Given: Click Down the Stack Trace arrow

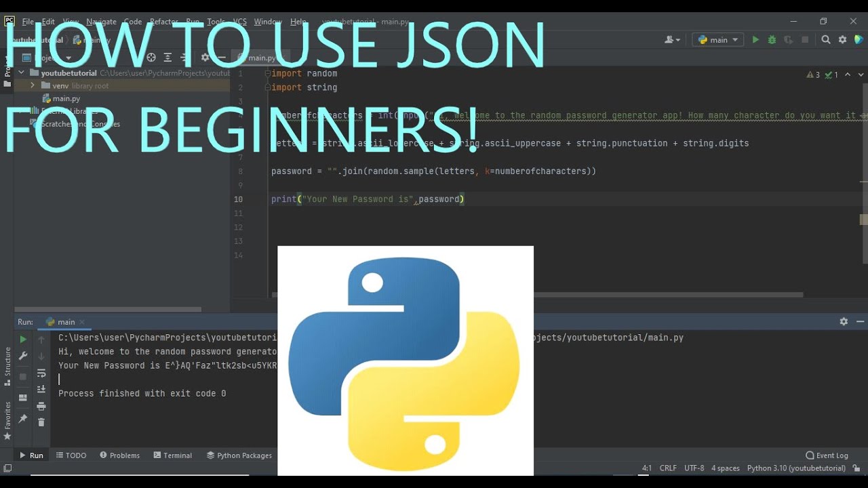Looking at the screenshot, I should point(41,356).
